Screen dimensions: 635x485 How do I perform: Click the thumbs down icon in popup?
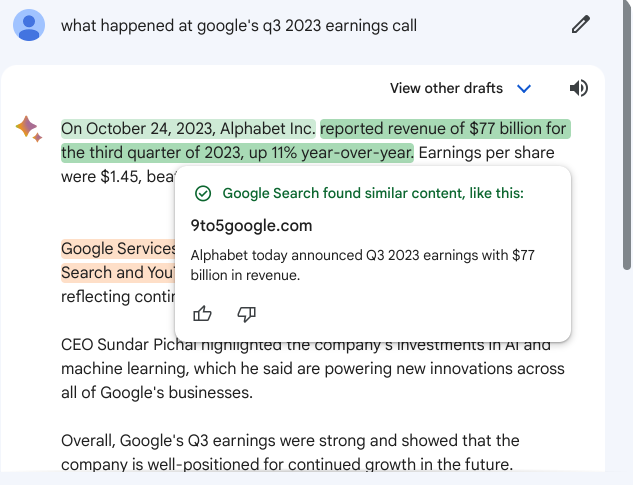(247, 314)
